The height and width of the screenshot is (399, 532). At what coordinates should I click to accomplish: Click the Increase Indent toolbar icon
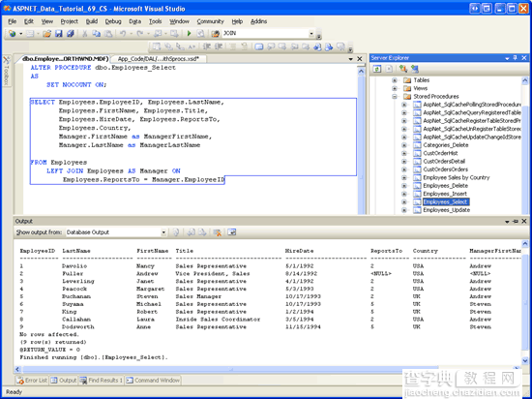218,46
